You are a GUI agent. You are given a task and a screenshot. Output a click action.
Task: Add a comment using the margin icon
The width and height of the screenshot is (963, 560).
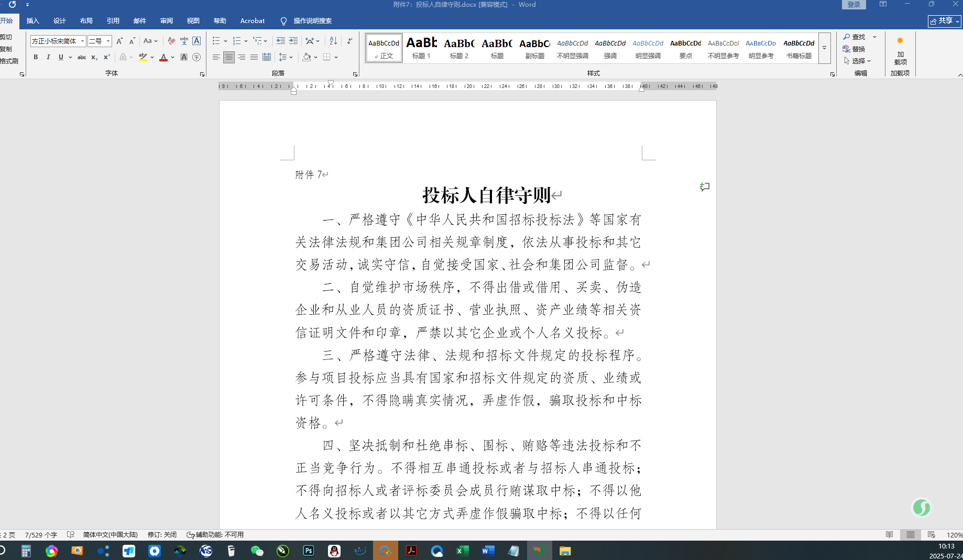pos(705,187)
